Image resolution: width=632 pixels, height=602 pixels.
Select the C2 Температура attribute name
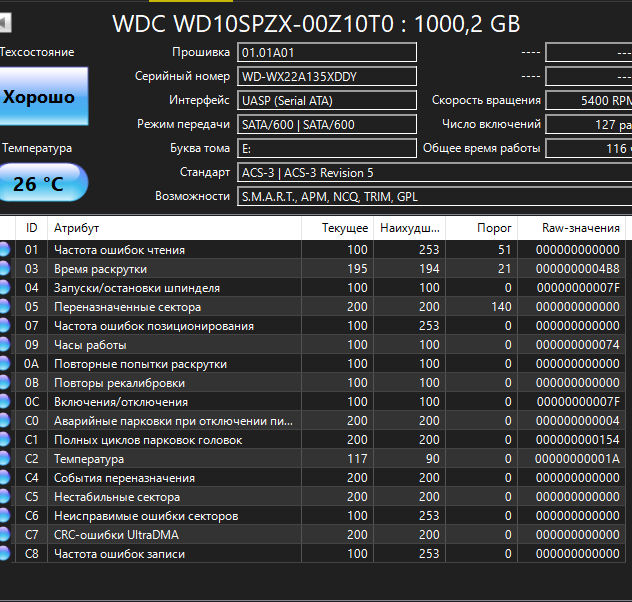click(x=89, y=459)
